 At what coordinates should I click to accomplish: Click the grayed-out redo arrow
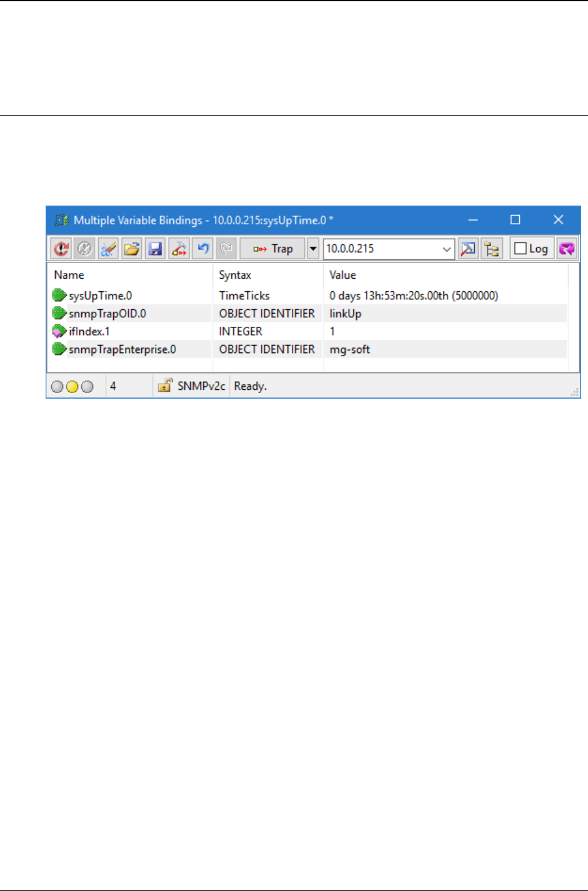coord(226,249)
